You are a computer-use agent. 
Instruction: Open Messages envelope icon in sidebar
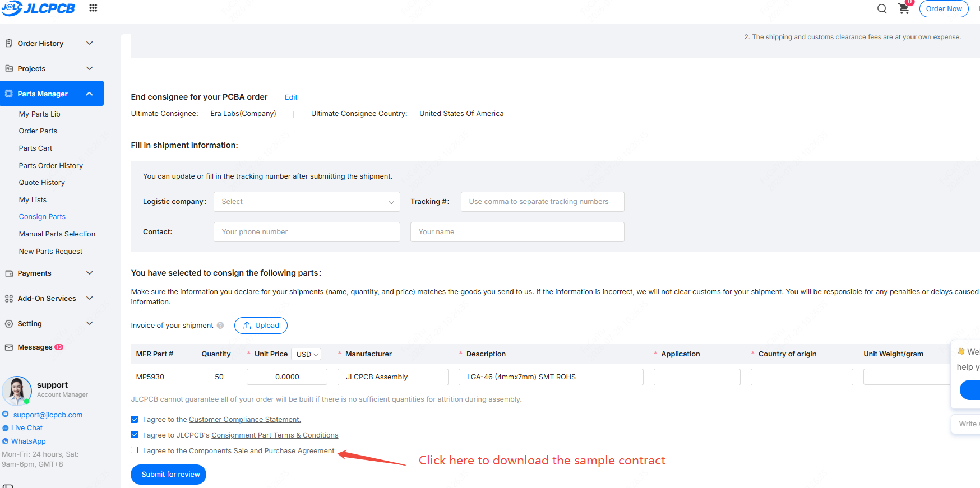tap(9, 347)
